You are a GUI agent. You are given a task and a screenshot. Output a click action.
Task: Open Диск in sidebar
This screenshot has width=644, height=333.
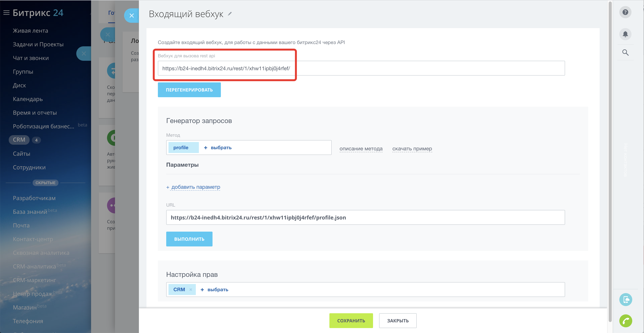point(20,85)
